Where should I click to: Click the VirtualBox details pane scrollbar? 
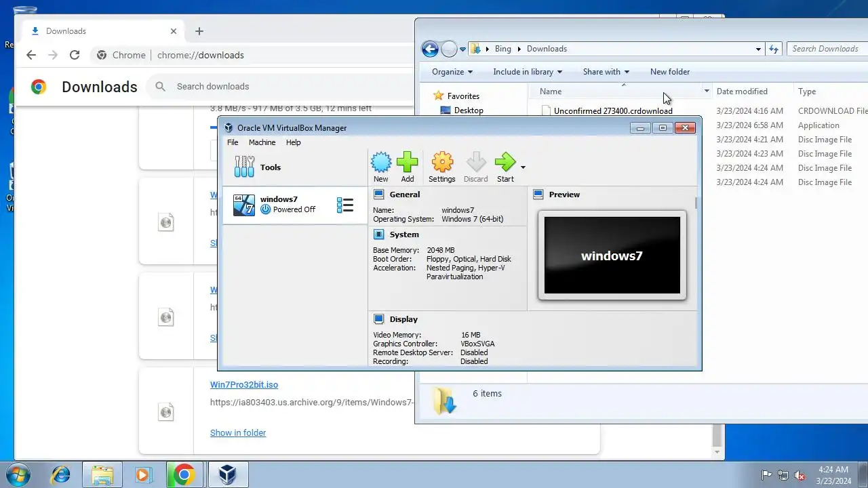point(696,203)
